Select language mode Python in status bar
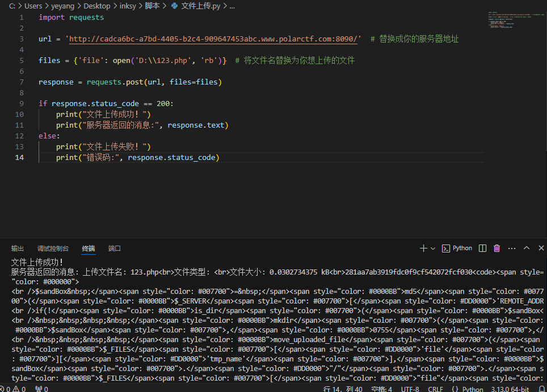547x392 pixels. pos(473,389)
